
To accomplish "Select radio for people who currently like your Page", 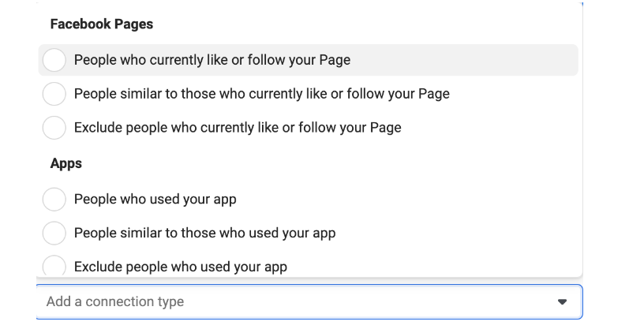I will coord(54,60).
